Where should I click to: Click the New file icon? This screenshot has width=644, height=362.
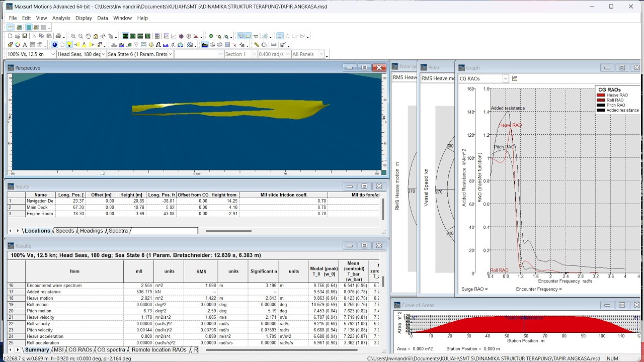pos(10,36)
